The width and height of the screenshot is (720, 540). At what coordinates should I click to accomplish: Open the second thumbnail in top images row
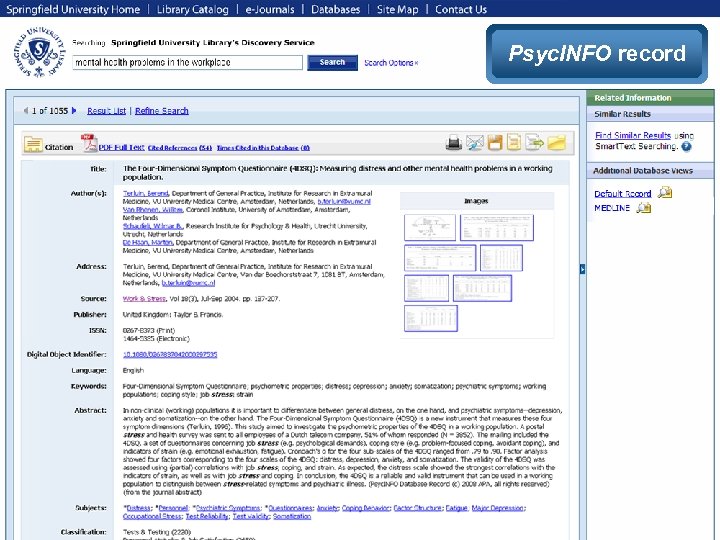tap(497, 227)
